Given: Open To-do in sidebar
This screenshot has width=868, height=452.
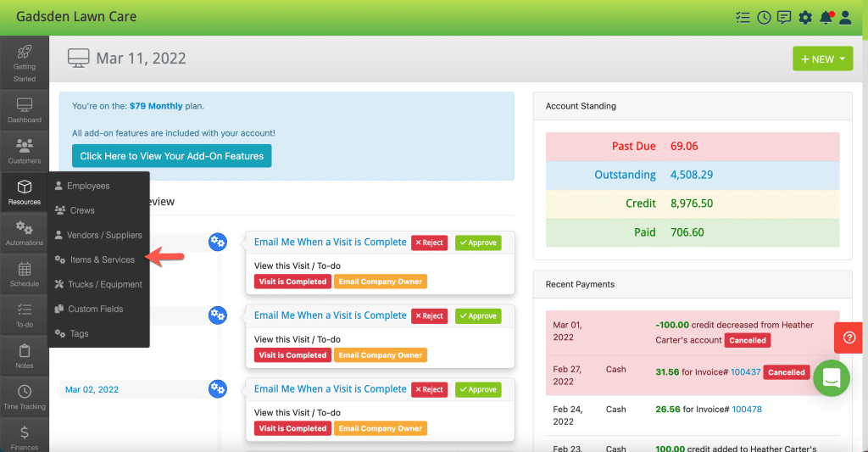Looking at the screenshot, I should pyautogui.click(x=25, y=315).
